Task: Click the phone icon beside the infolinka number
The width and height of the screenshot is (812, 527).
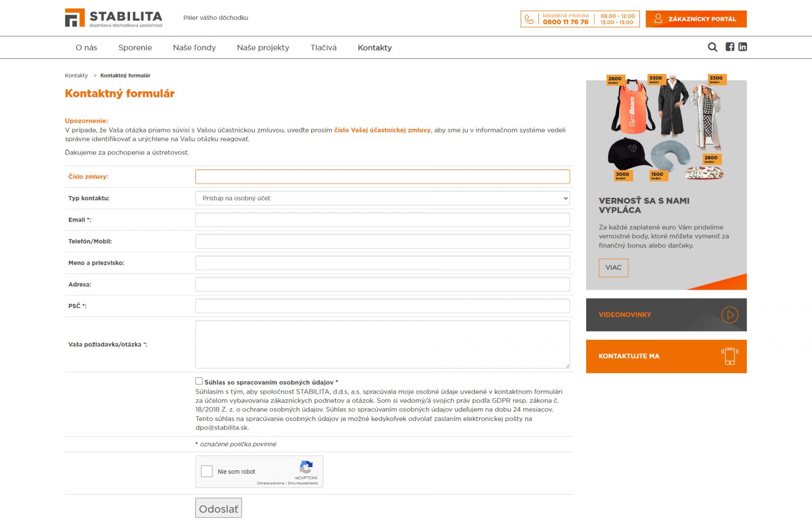Action: 529,19
